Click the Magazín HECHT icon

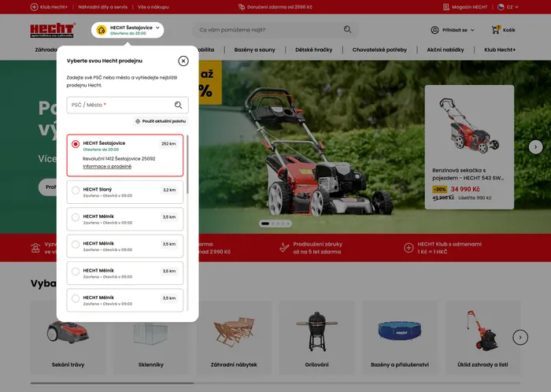(446, 7)
